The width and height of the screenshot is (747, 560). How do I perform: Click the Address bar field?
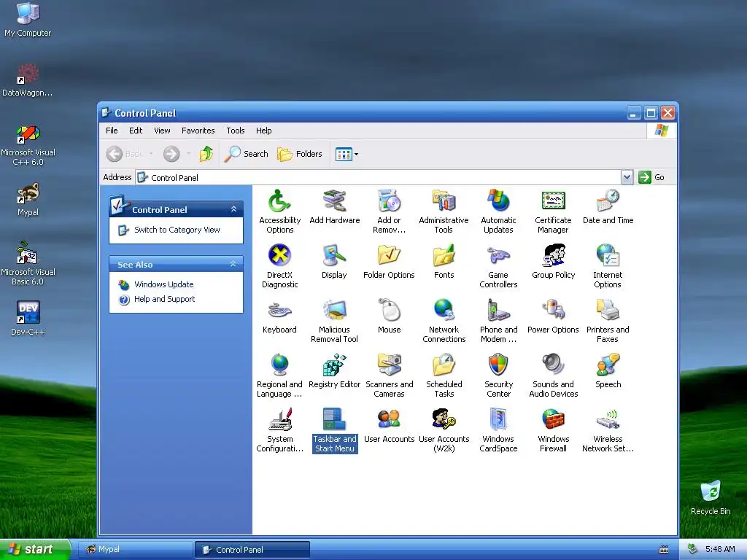tap(378, 177)
